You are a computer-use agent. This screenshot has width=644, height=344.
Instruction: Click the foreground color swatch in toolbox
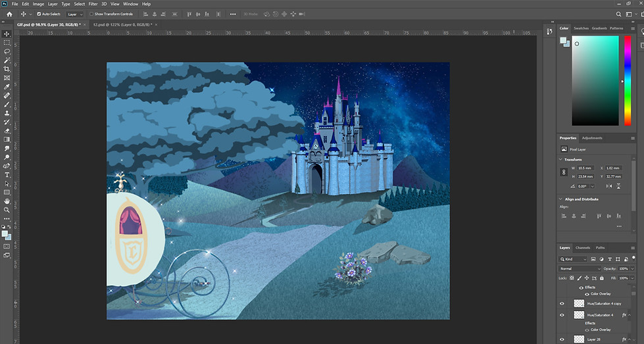(x=5, y=234)
